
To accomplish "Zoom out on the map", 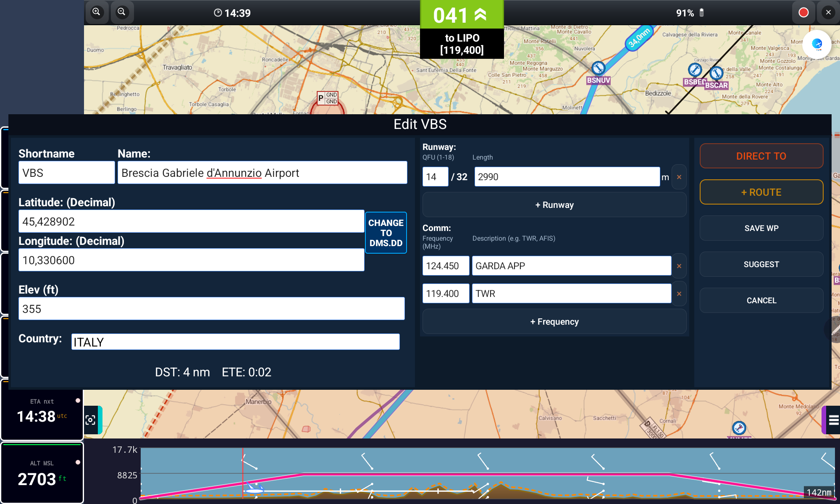I will pos(122,12).
